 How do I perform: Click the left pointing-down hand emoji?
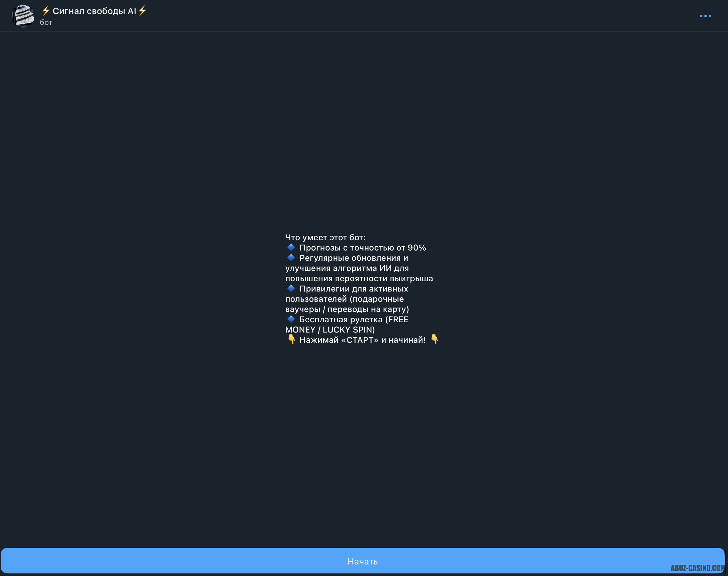click(x=292, y=340)
